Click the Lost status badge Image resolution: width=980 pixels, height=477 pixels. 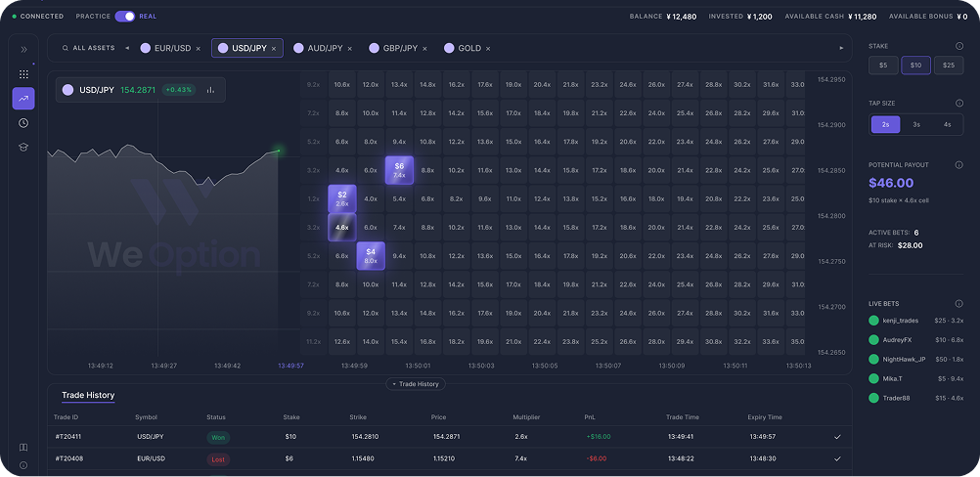(218, 458)
